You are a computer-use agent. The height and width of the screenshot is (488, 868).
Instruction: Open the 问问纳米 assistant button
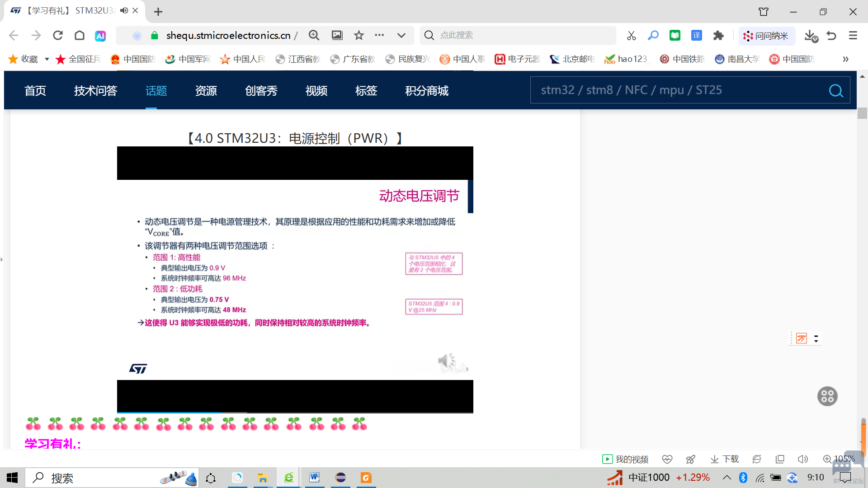(766, 36)
